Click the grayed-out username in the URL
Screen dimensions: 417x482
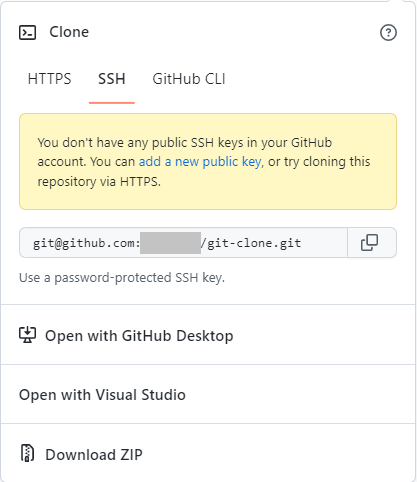pyautogui.click(x=170, y=243)
